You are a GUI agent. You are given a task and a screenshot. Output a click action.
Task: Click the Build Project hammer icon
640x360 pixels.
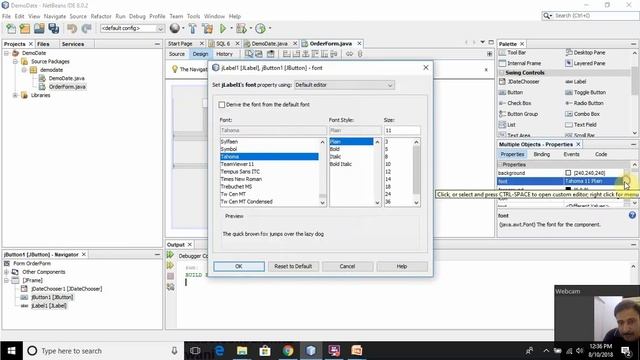[x=193, y=28]
